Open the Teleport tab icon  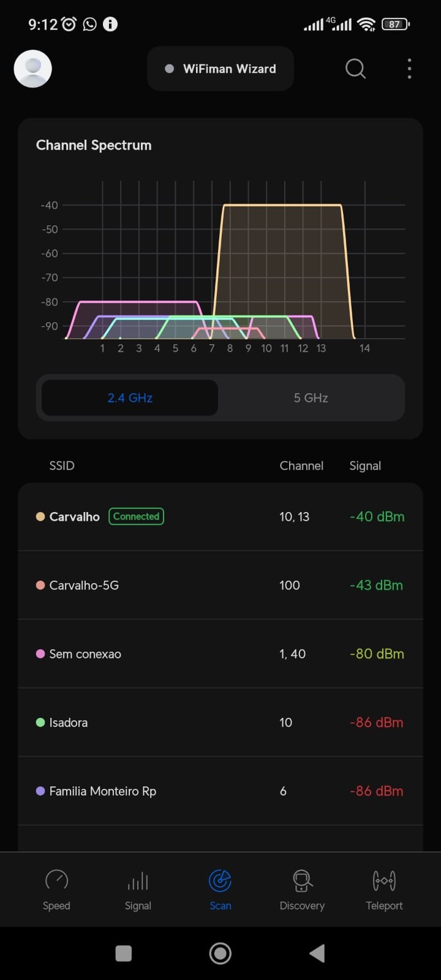point(384,881)
